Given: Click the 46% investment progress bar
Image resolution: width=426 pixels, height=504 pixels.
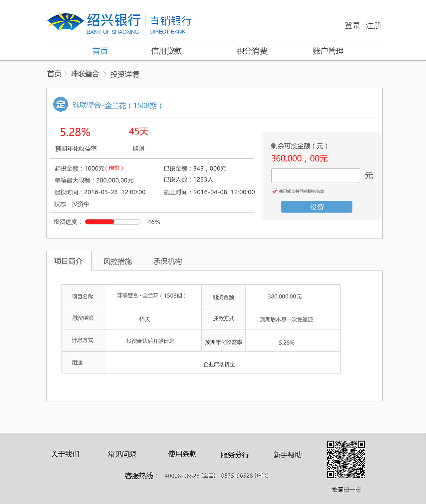Looking at the screenshot, I should 112,222.
